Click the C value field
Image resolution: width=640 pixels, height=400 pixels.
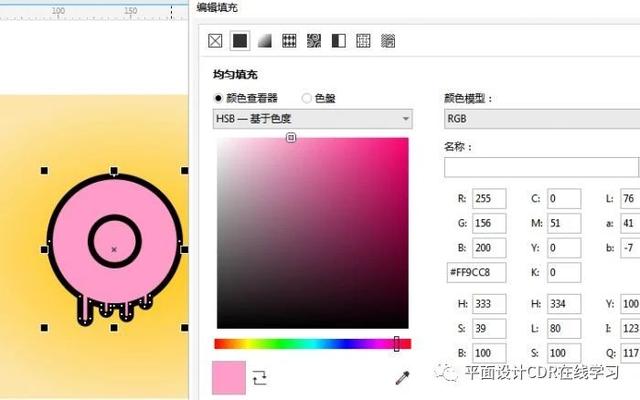564,199
